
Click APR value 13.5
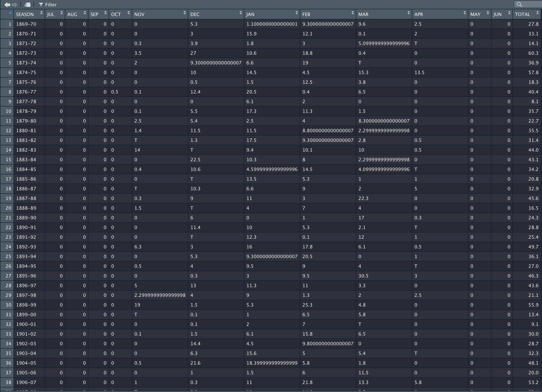pos(419,73)
